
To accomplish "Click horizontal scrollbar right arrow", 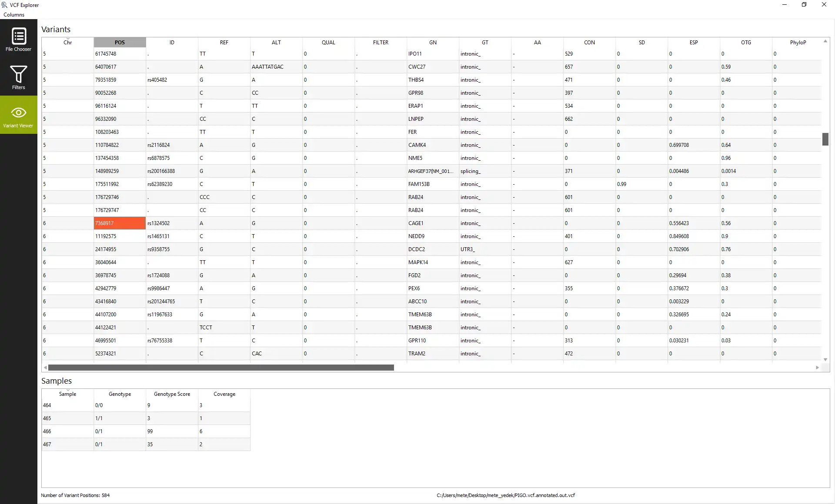I will 817,368.
